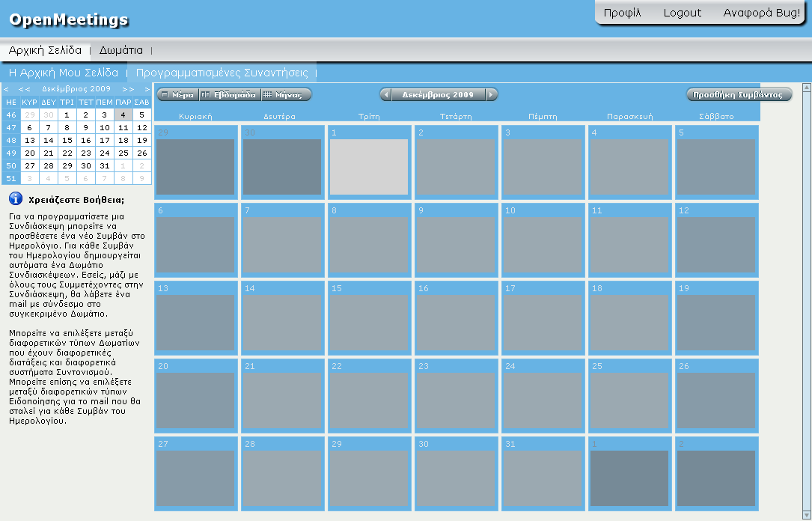
Task: Open the Δωμάτια rooms tab
Action: click(x=120, y=50)
